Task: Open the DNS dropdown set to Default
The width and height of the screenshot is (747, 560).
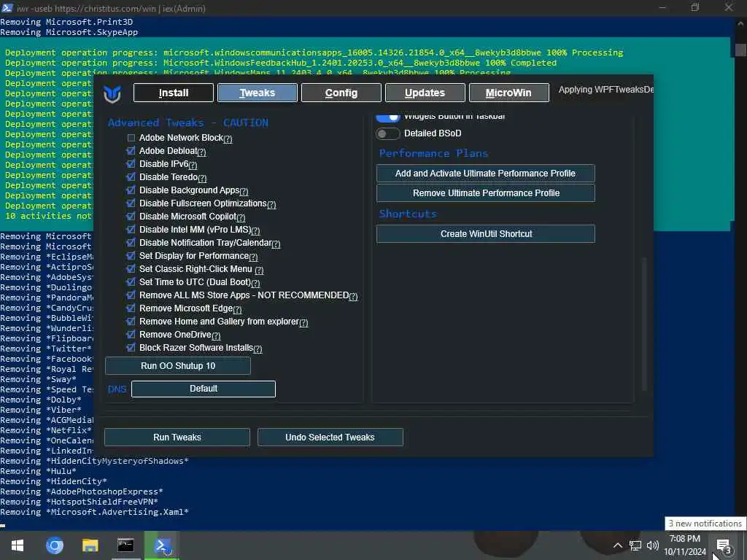Action: point(204,389)
